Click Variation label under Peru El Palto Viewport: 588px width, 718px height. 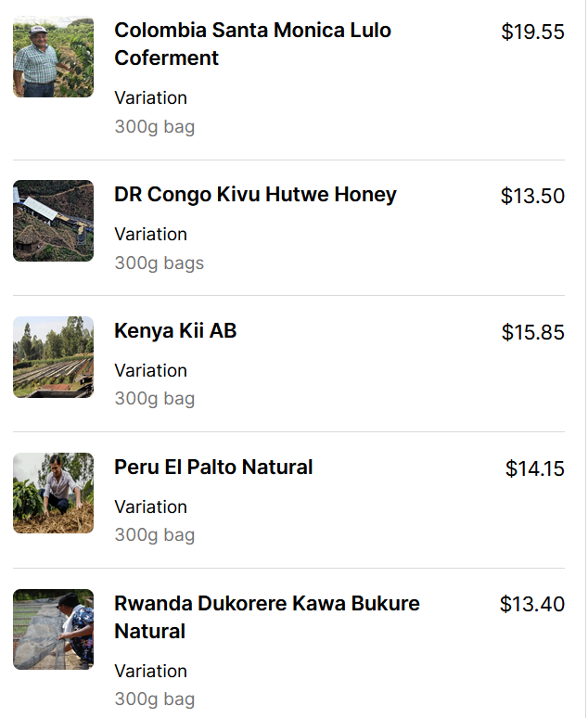tap(150, 506)
